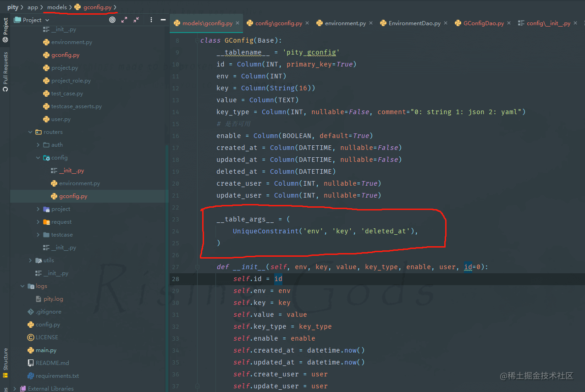Click 'models' in the breadcrumb path
585x392 pixels.
[x=57, y=7]
